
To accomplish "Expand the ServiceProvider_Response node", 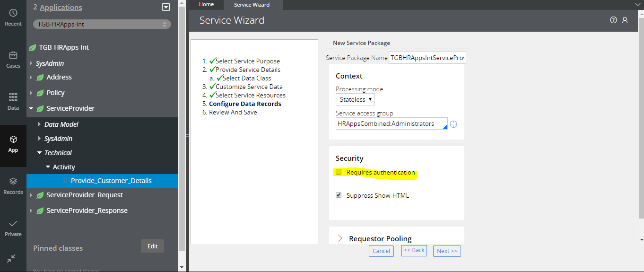I will [x=31, y=211].
